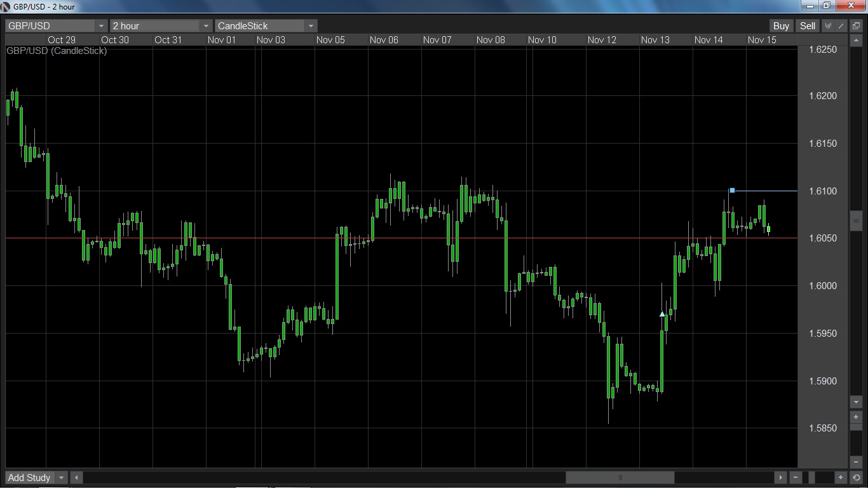Click the Nov 10 date label
Image resolution: width=868 pixels, height=488 pixels.
click(542, 39)
